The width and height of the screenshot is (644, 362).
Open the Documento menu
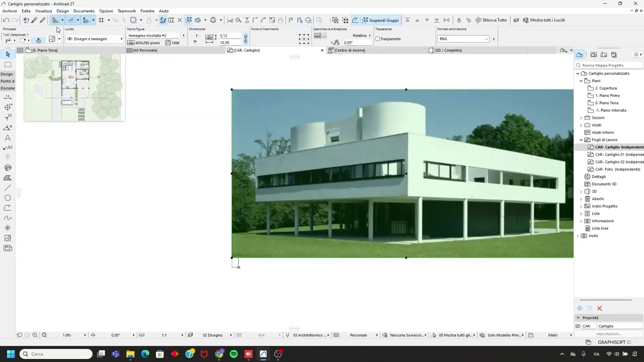click(84, 11)
